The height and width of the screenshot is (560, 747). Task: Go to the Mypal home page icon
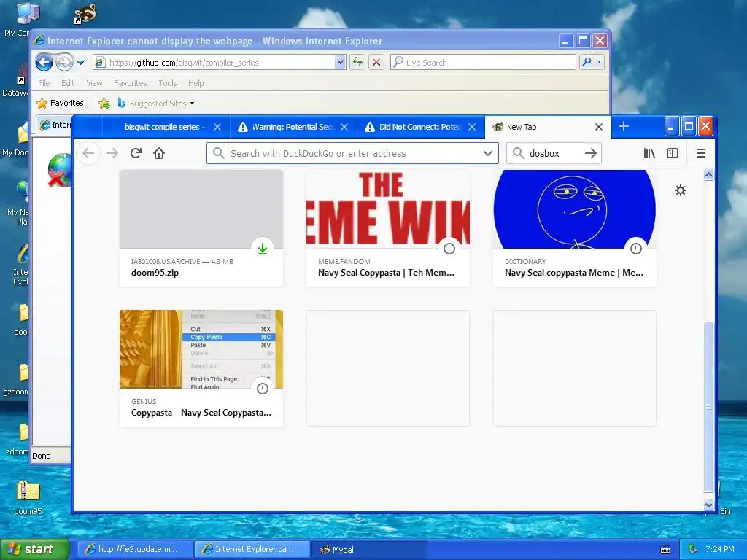coord(159,153)
